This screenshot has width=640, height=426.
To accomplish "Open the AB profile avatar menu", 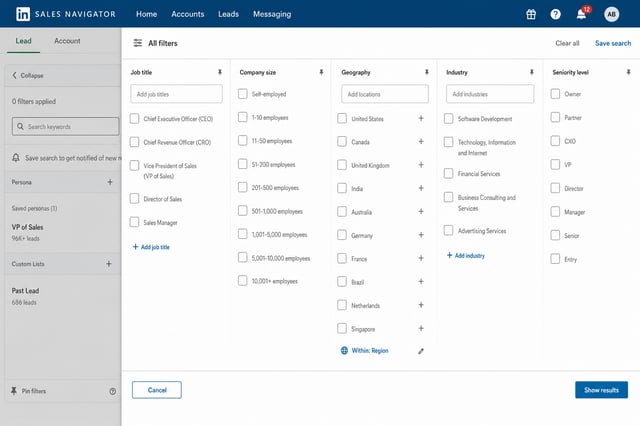I will pos(611,14).
